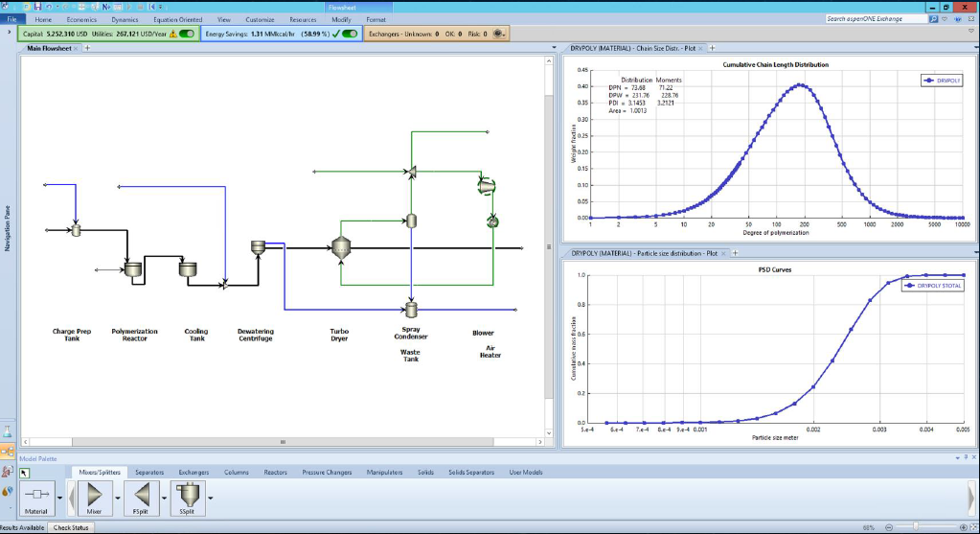Open the quick access toolbar customize dropdown
The image size is (980, 534).
click(161, 7)
